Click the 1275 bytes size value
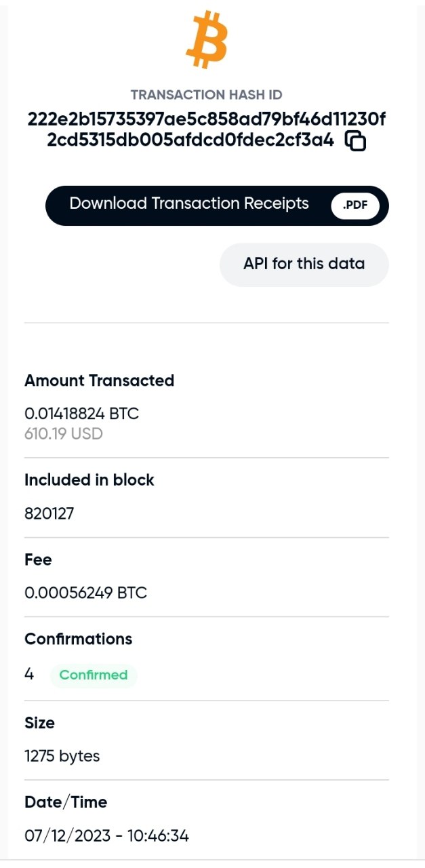The height and width of the screenshot is (868, 425). [x=62, y=755]
